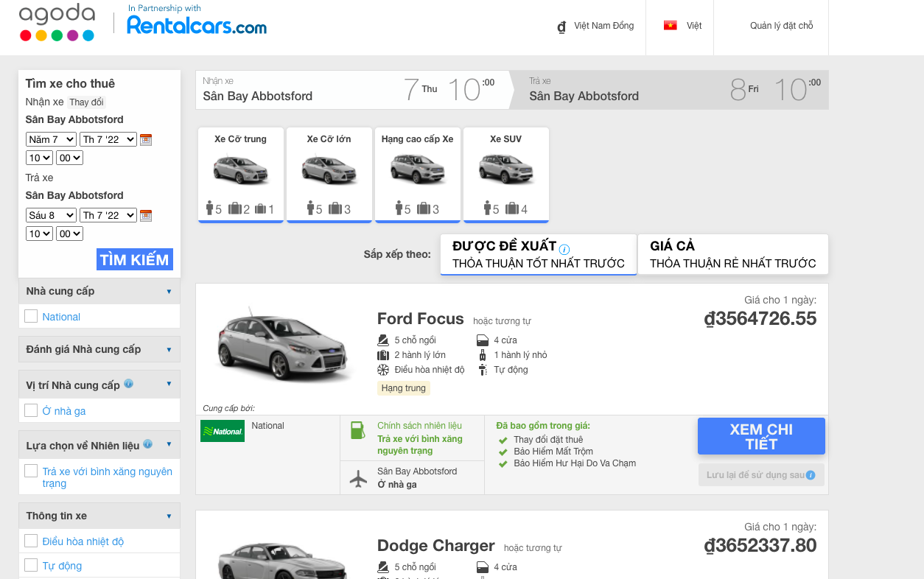Click the National supplier logo

click(223, 431)
